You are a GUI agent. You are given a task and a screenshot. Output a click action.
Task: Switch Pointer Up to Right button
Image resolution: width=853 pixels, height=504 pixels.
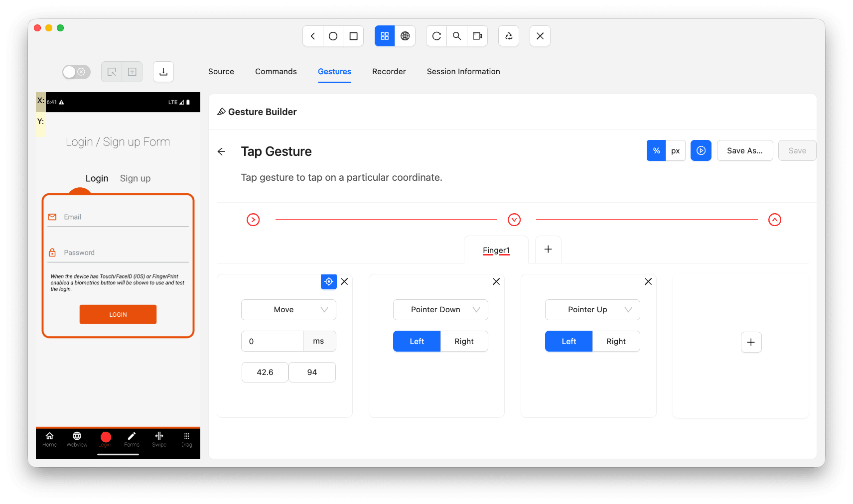tap(616, 341)
